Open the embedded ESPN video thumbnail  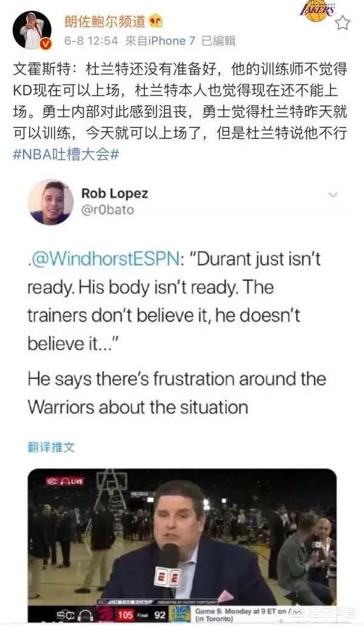coord(182,546)
